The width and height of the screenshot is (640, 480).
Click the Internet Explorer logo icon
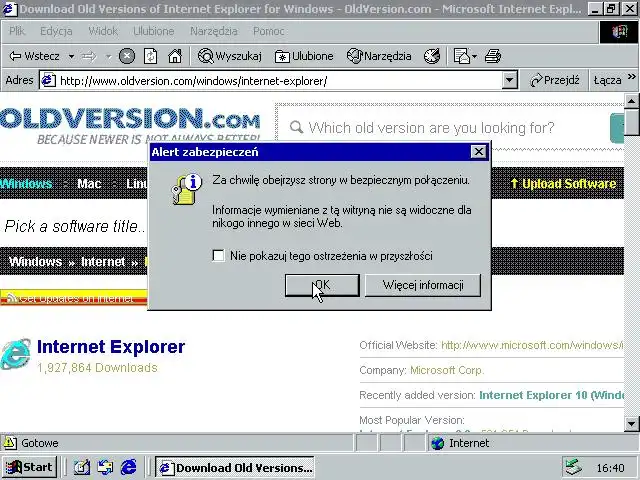tap(16, 354)
